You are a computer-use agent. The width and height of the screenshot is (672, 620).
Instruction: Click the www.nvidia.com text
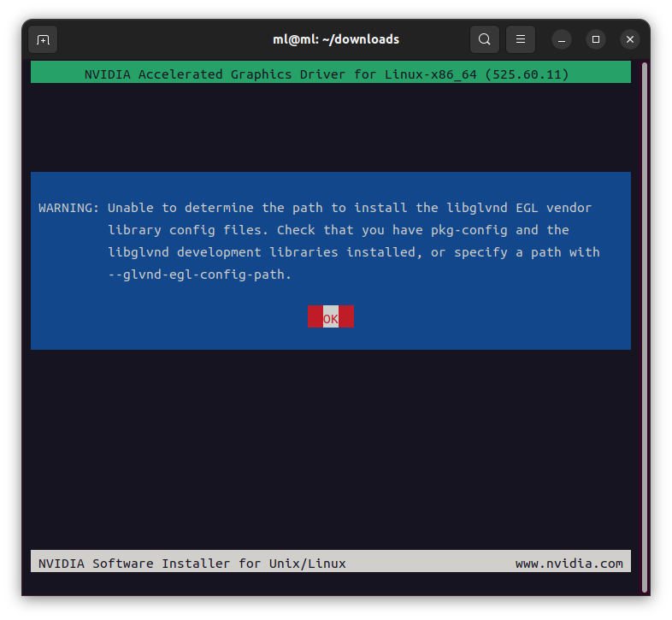coord(569,564)
